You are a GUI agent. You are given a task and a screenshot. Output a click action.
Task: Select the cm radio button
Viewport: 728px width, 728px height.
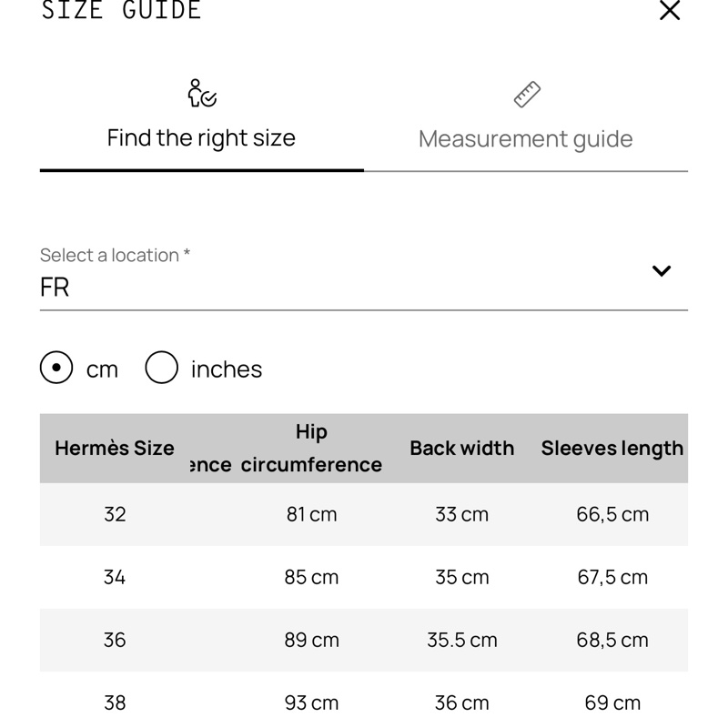(55, 368)
